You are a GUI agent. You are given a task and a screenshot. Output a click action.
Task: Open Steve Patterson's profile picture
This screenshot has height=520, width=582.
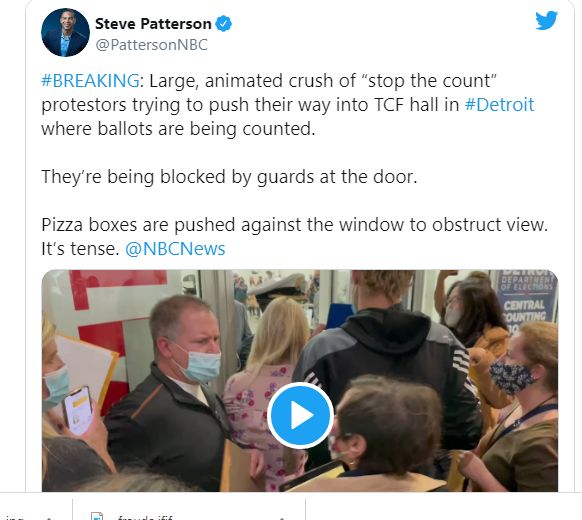65,32
